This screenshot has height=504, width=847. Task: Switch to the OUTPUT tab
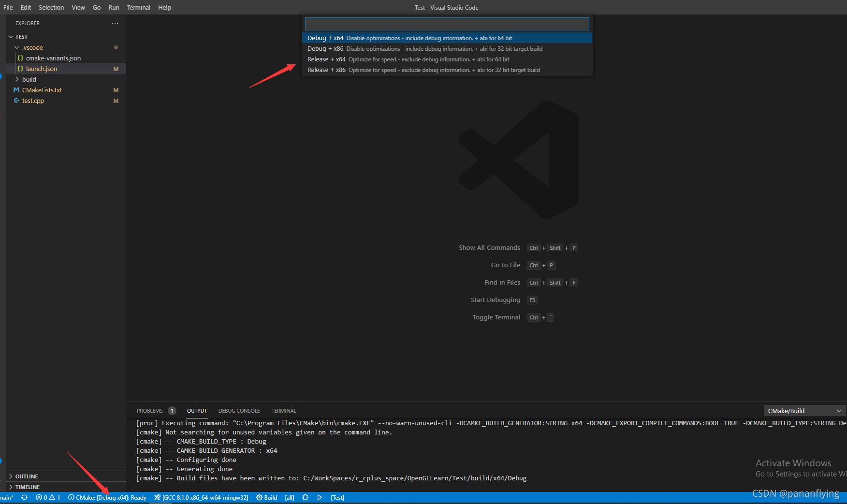point(197,411)
